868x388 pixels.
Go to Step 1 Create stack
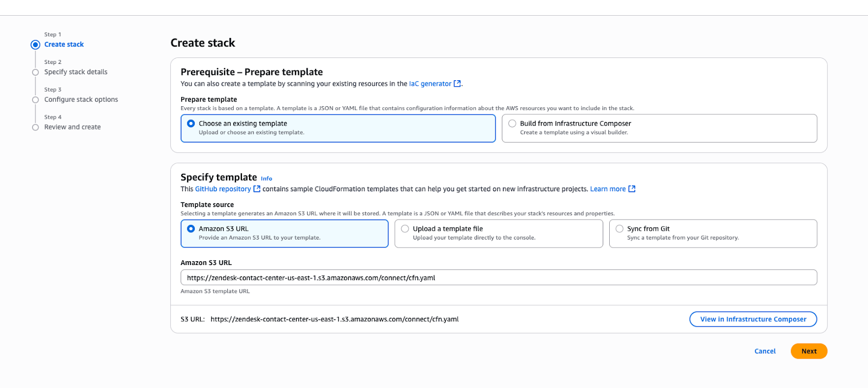point(64,44)
